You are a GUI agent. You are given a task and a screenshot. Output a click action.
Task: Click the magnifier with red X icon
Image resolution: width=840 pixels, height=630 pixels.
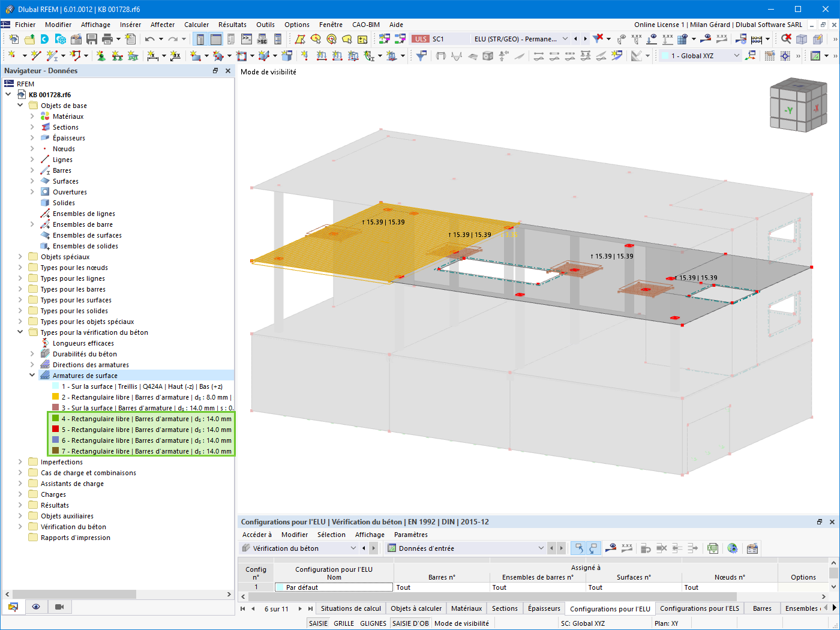786,39
